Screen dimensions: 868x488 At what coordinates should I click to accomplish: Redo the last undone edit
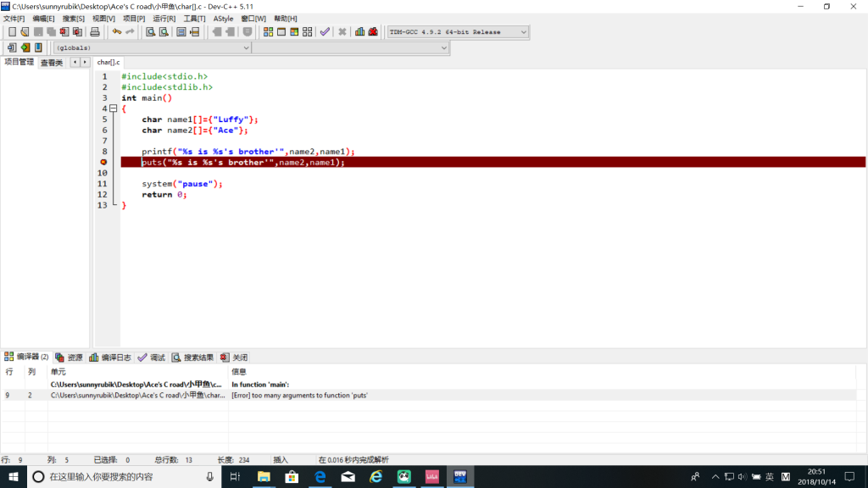[130, 32]
